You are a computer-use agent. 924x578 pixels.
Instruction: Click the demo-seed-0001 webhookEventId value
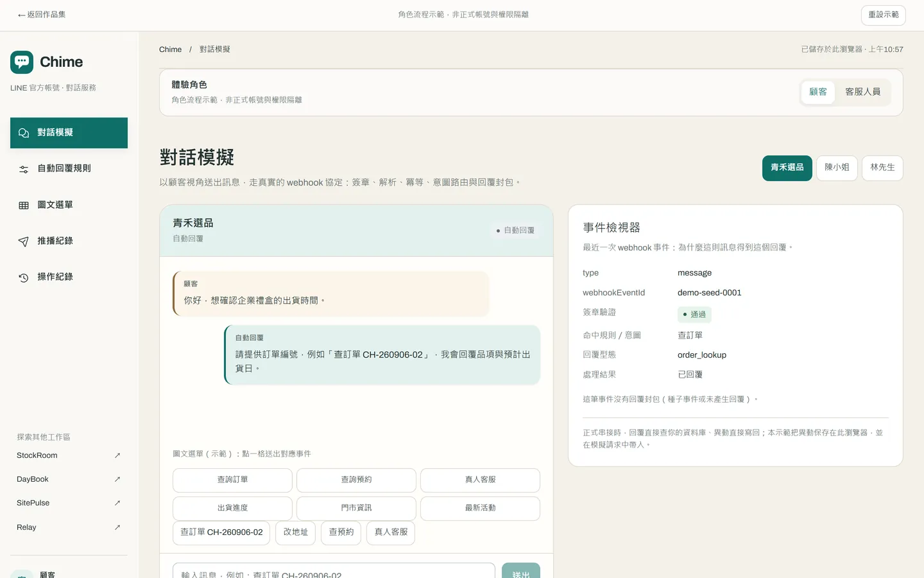(710, 293)
